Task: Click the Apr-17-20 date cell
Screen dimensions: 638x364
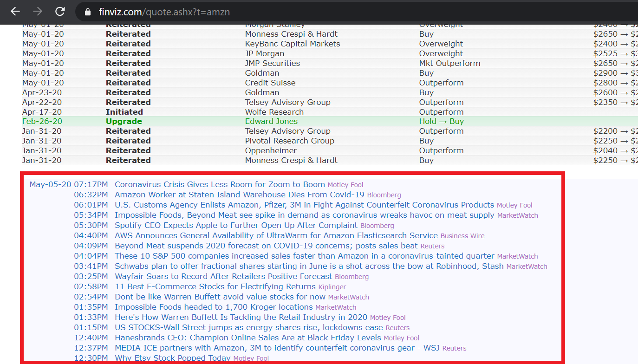Action: tap(42, 112)
